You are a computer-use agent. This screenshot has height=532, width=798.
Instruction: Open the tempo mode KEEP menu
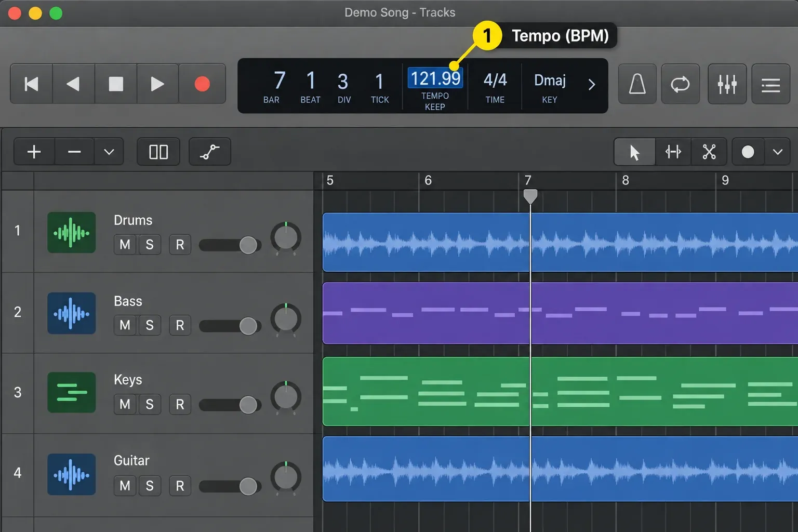(x=435, y=107)
